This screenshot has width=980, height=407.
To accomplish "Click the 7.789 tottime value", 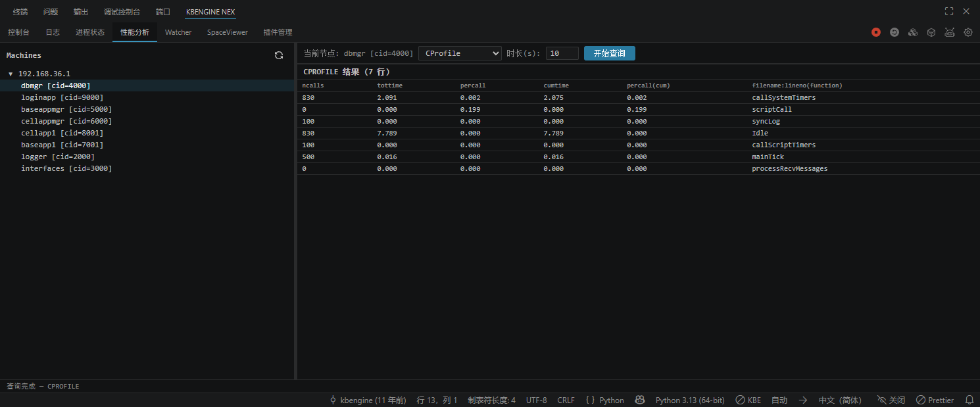I will tap(387, 133).
